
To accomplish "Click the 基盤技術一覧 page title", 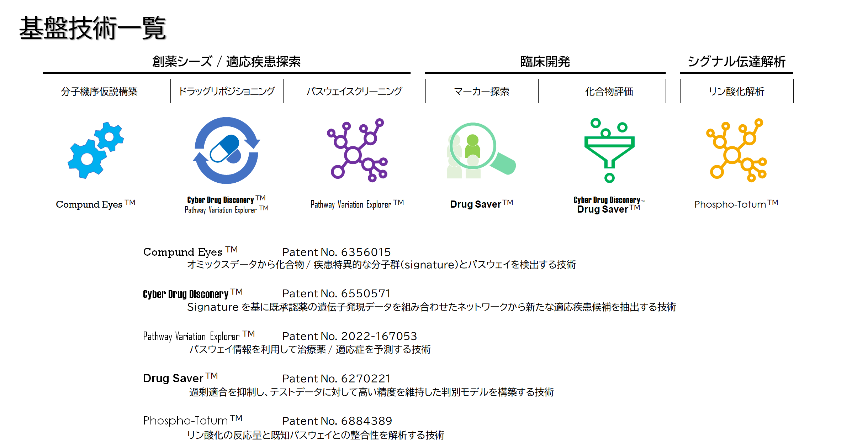I will coord(93,27).
